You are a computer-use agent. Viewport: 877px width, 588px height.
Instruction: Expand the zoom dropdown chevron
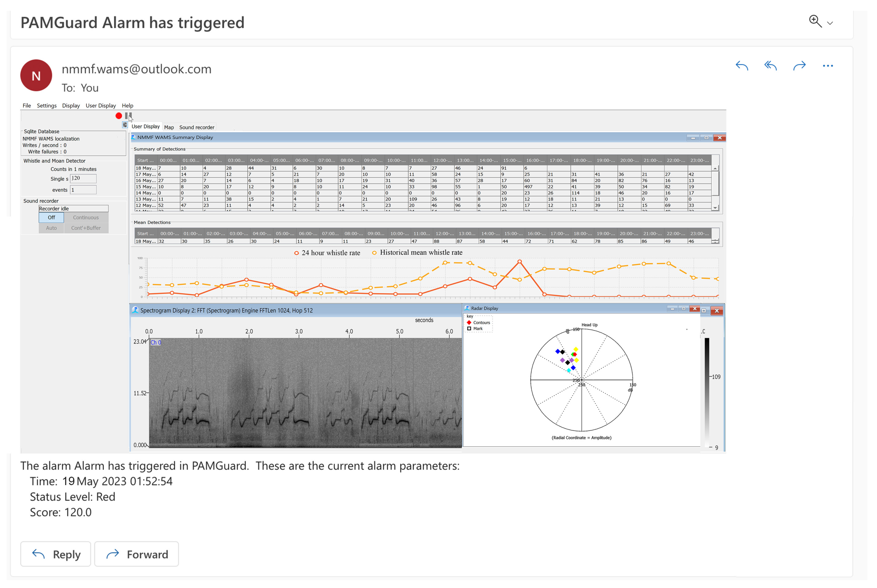(x=830, y=23)
